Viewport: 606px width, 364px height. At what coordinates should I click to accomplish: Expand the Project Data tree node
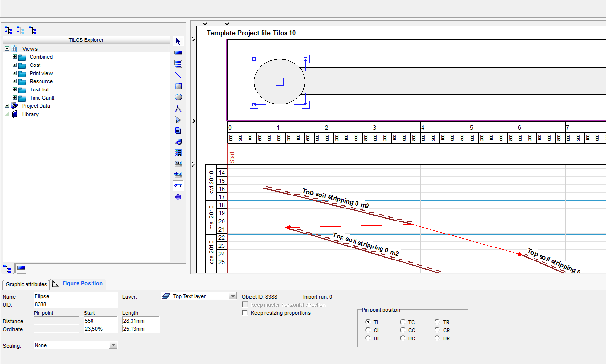(7, 106)
